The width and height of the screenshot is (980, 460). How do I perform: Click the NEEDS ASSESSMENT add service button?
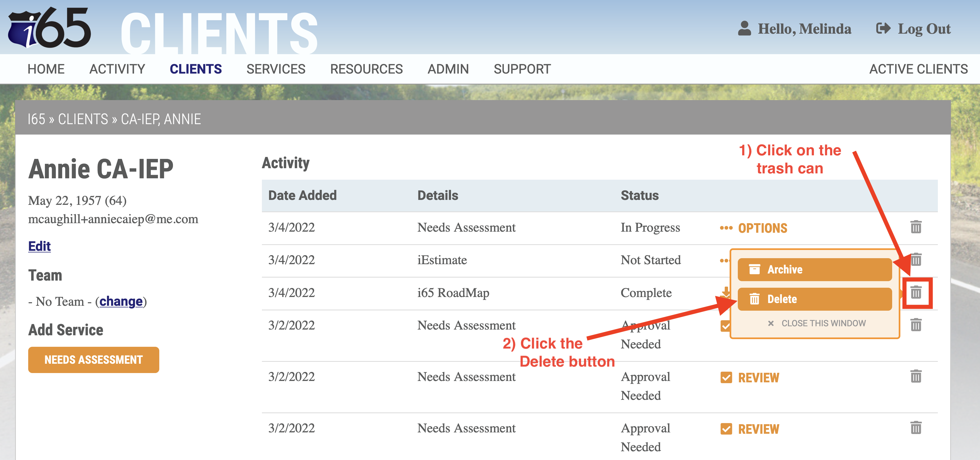[94, 360]
